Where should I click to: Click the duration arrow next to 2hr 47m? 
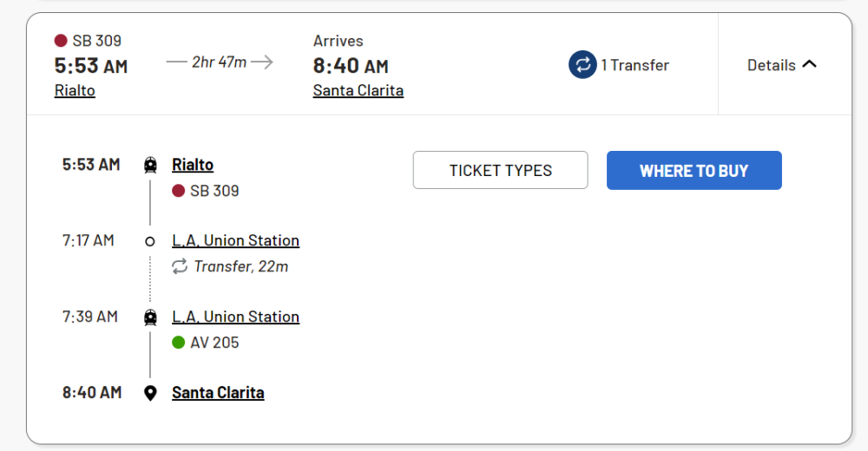tap(262, 62)
